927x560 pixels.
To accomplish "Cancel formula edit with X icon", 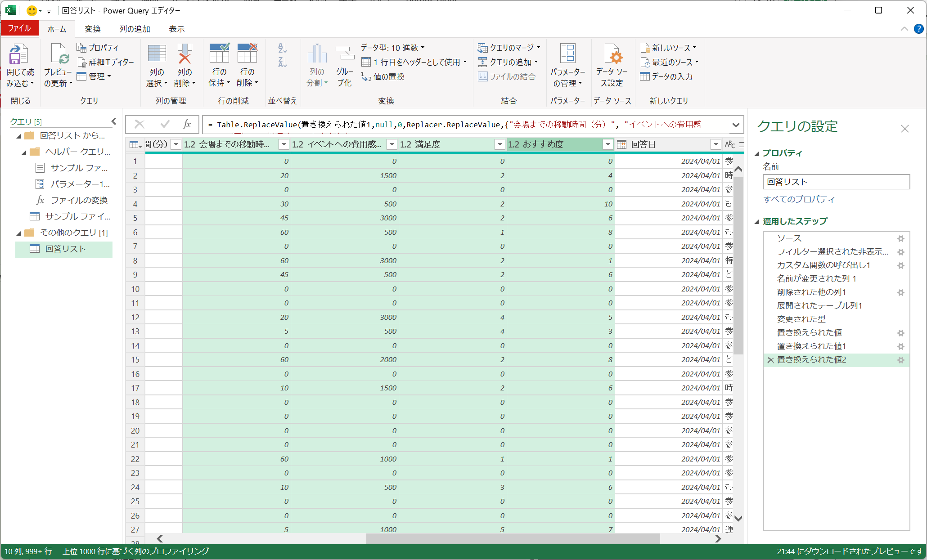I will point(139,125).
